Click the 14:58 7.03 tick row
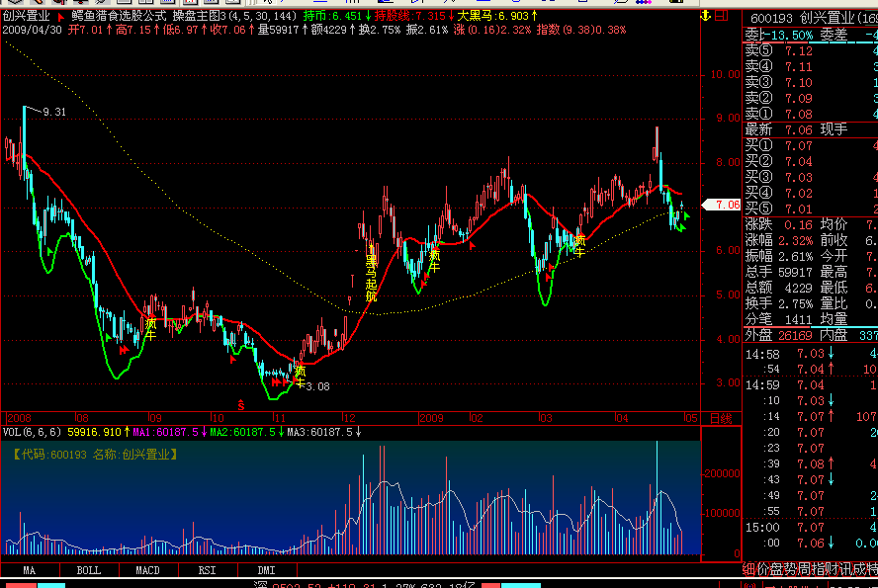This screenshot has height=588, width=878. (810, 354)
